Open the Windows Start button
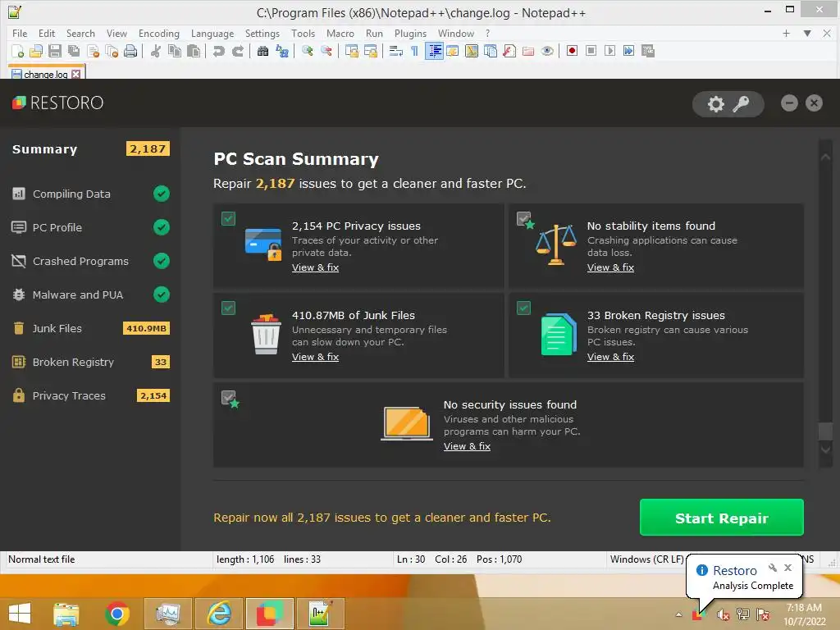 (20, 614)
